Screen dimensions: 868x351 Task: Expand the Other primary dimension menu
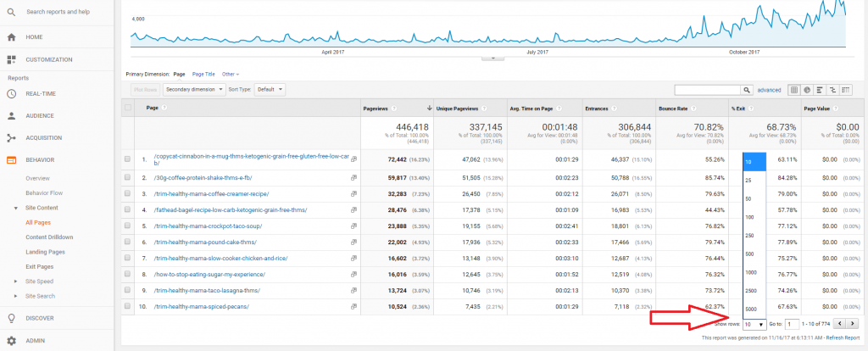coord(231,74)
